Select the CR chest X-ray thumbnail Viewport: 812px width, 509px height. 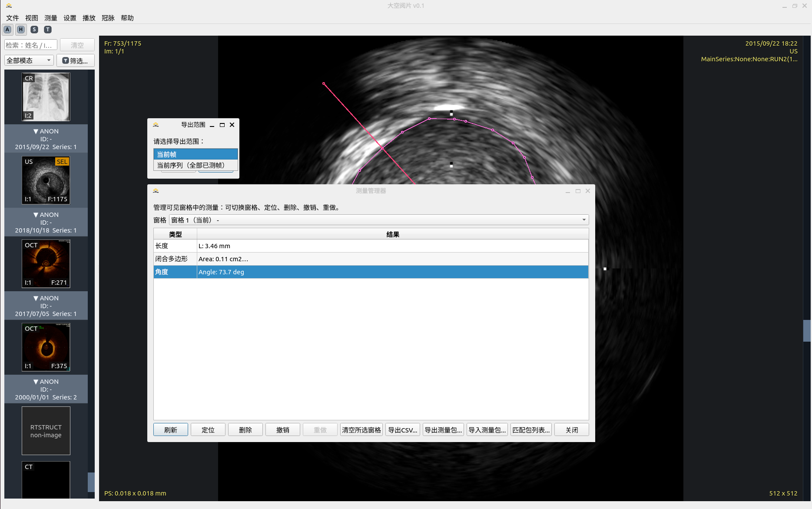(x=46, y=97)
